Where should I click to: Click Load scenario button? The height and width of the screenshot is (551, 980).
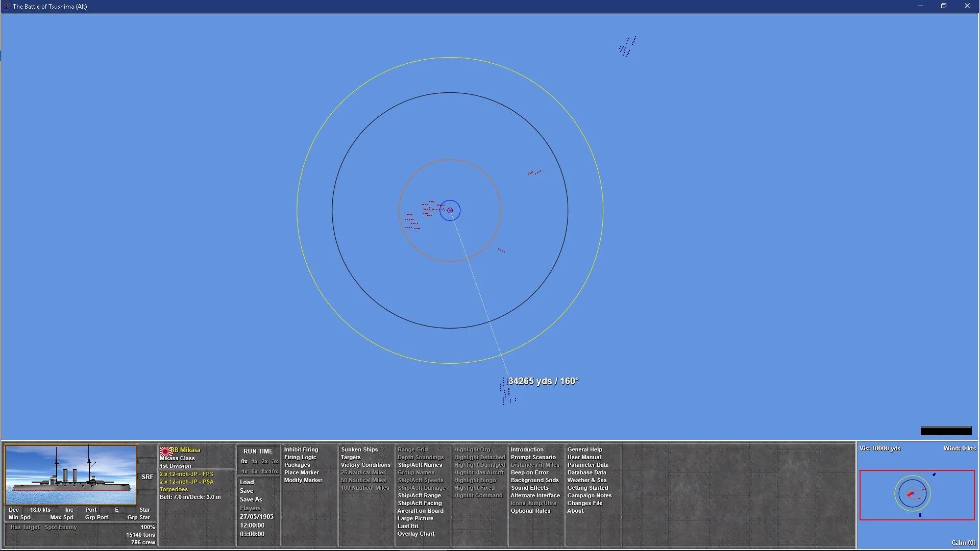pos(247,482)
